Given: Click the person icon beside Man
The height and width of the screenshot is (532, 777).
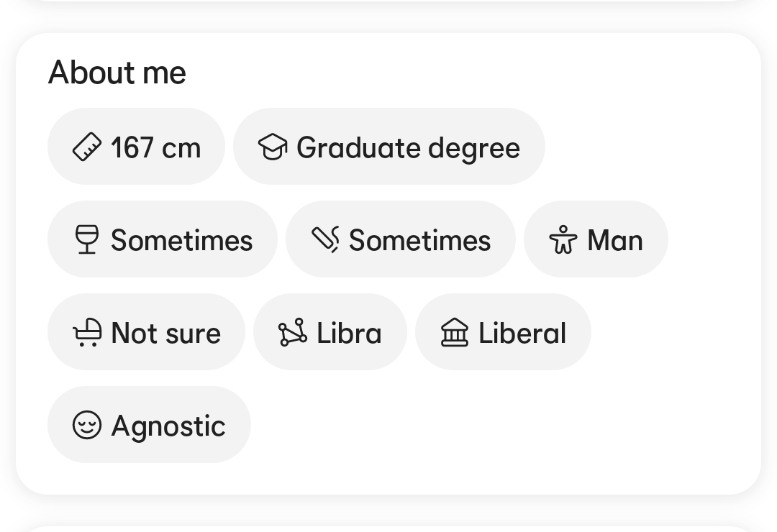Looking at the screenshot, I should (563, 240).
